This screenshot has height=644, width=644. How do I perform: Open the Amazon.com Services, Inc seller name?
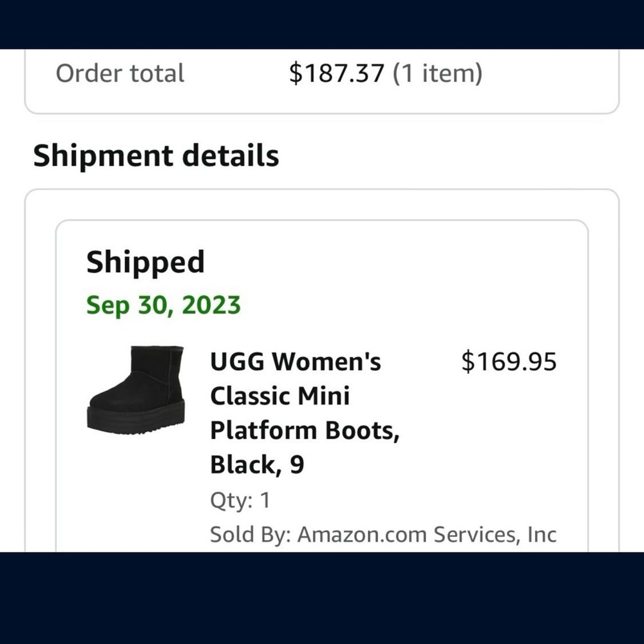(426, 534)
